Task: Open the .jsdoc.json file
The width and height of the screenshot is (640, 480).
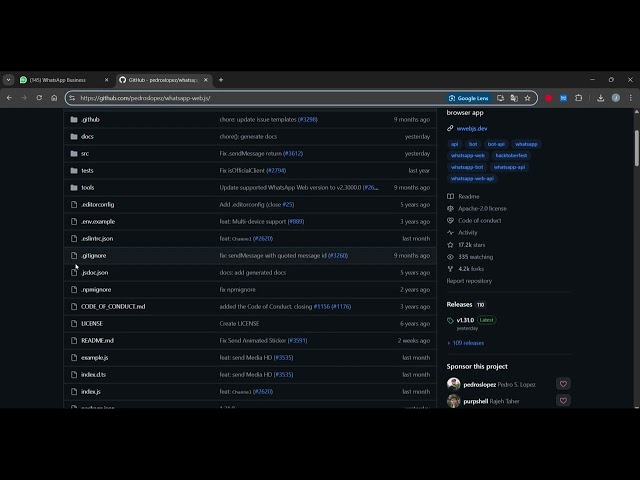Action: click(x=95, y=273)
